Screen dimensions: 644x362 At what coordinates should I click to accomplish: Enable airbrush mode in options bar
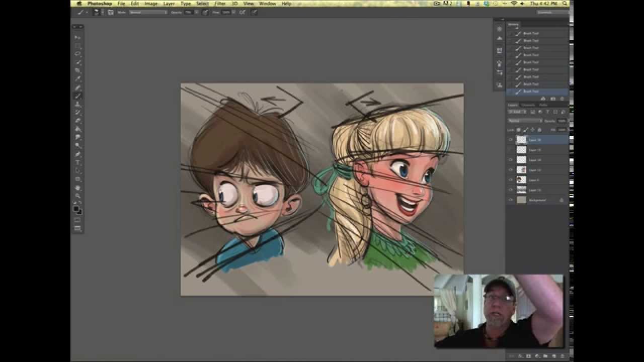pos(242,12)
